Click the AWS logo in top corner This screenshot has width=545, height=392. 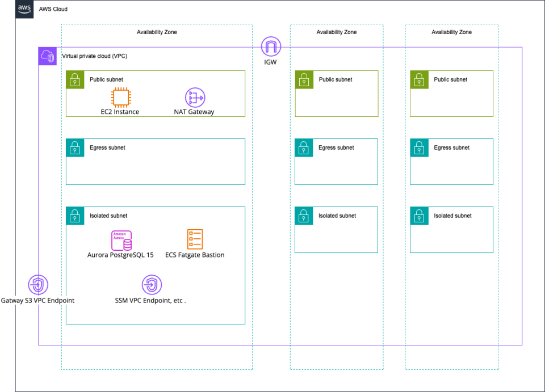tap(24, 9)
